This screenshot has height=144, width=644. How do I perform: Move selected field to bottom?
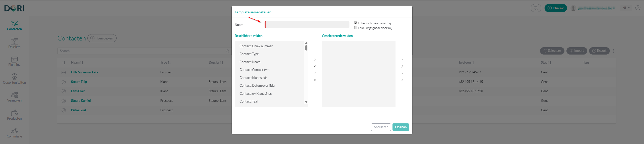402,80
